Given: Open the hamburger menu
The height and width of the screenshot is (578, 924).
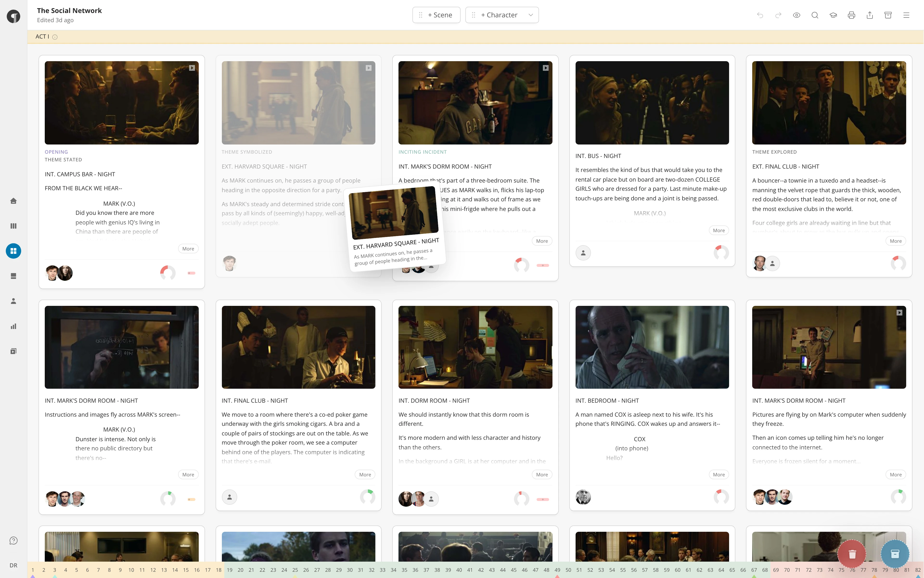Looking at the screenshot, I should pyautogui.click(x=906, y=15).
